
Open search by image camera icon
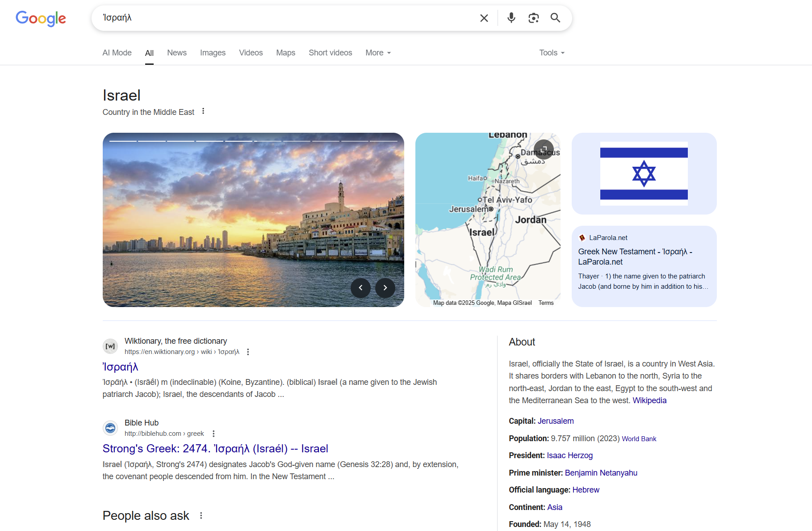tap(533, 18)
